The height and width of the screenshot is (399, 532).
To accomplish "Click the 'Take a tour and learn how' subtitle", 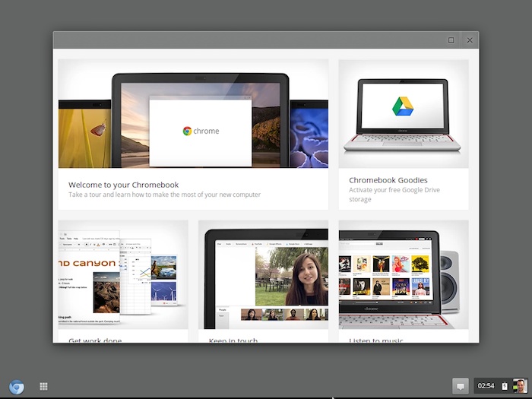I will tap(165, 195).
